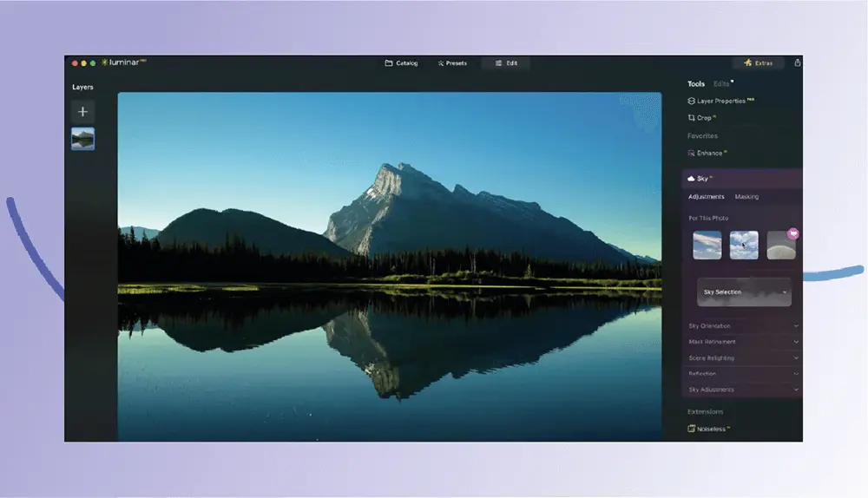The height and width of the screenshot is (498, 868).
Task: Open the Catalog view
Action: point(401,63)
